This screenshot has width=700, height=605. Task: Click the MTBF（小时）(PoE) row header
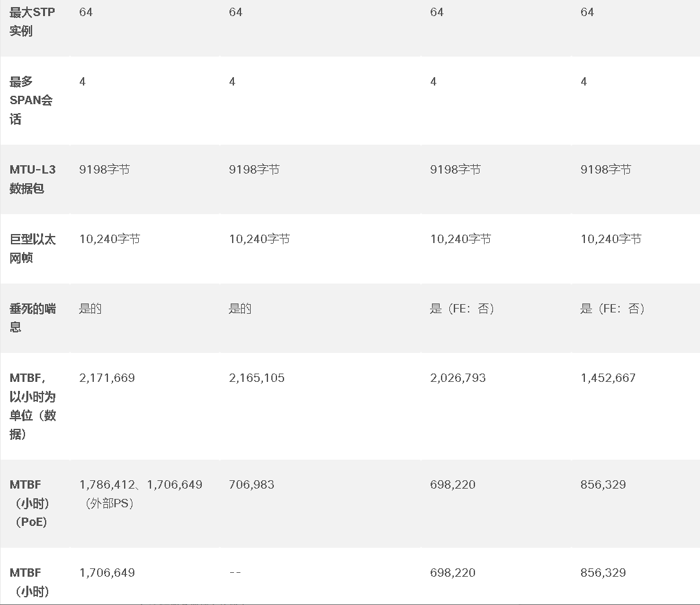click(x=30, y=503)
